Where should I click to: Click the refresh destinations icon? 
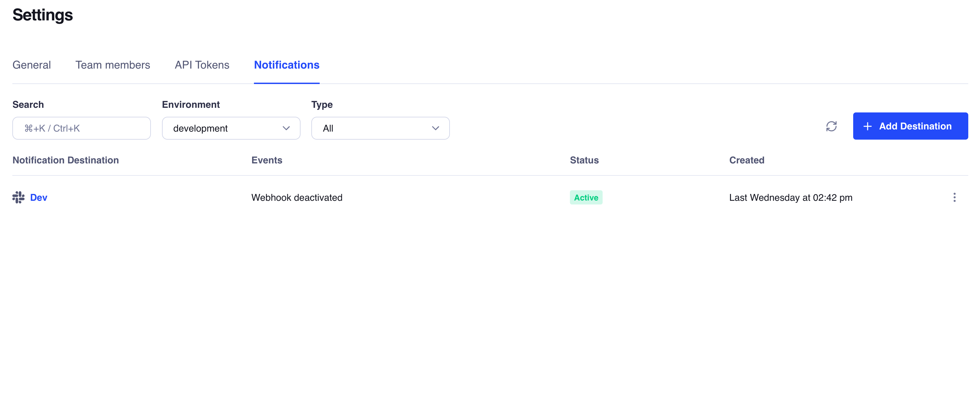pyautogui.click(x=831, y=126)
